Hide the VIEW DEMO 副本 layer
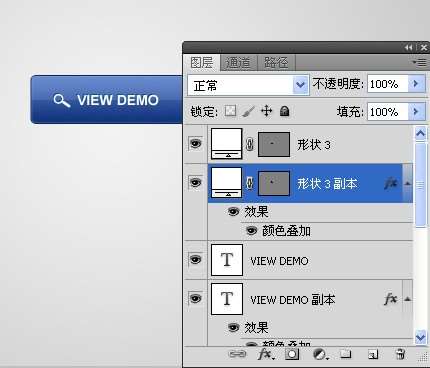The image size is (430, 368). point(195,298)
